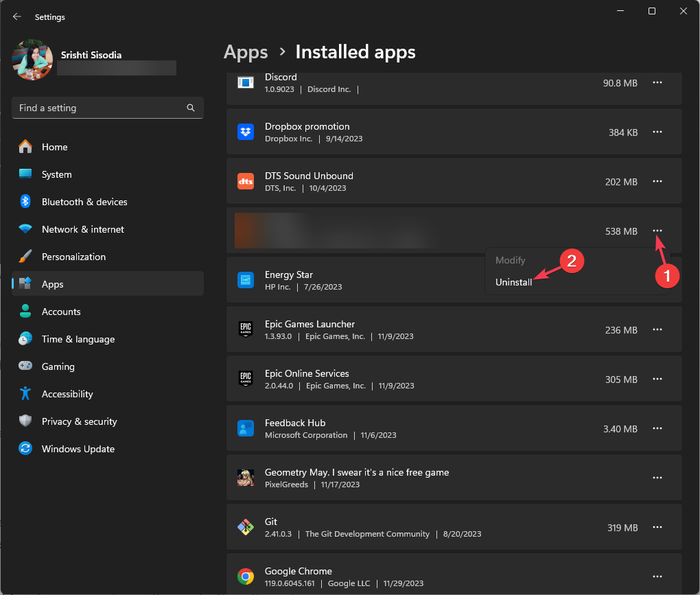Open more options for Epic Online Services
This screenshot has height=595, width=700.
657,379
